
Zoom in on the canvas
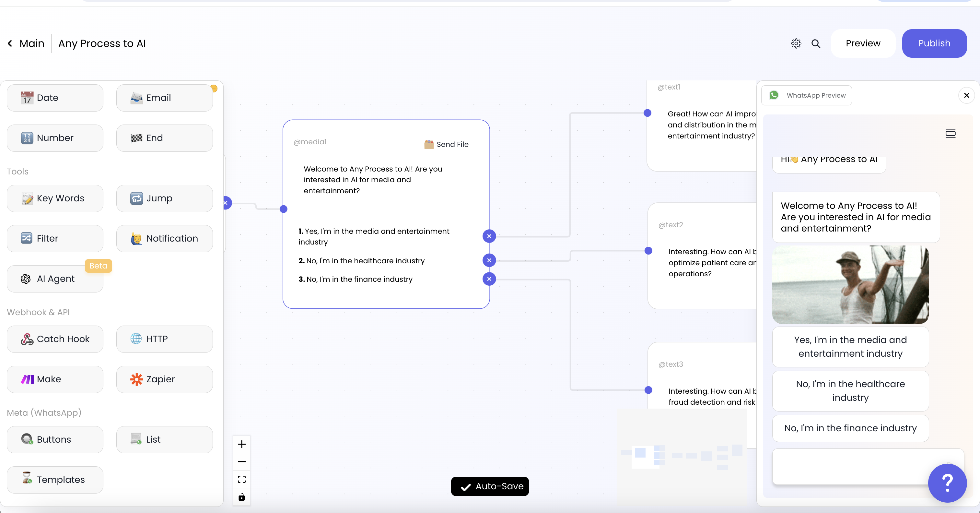241,444
